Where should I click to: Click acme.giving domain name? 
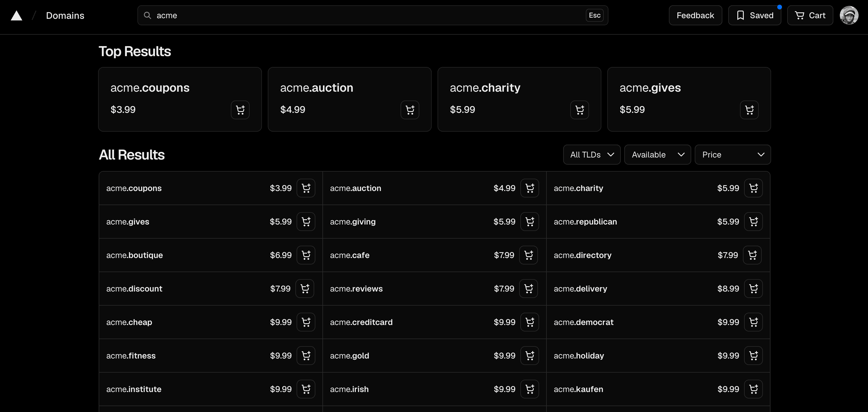tap(353, 222)
